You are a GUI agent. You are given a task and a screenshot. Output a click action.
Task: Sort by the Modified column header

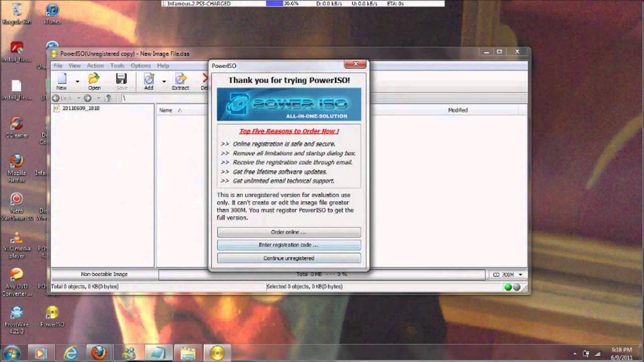coord(458,110)
